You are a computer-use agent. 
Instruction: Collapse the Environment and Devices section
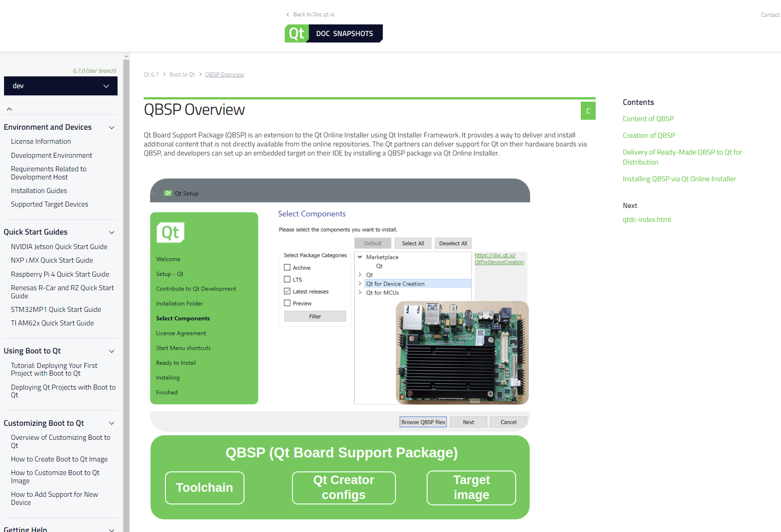[x=112, y=127]
